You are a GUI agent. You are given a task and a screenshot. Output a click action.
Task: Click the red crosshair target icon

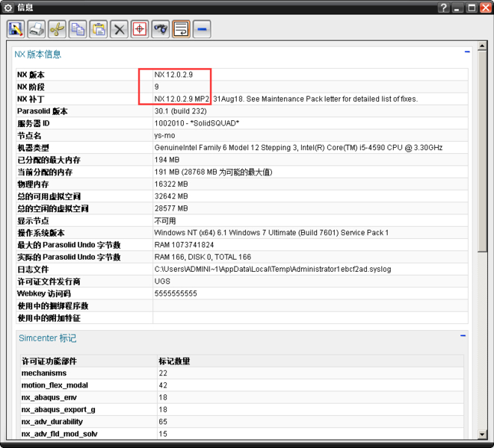[140, 30]
